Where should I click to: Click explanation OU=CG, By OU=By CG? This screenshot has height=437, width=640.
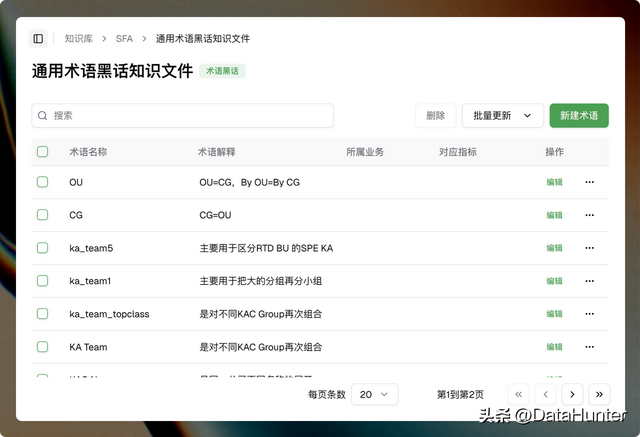249,182
